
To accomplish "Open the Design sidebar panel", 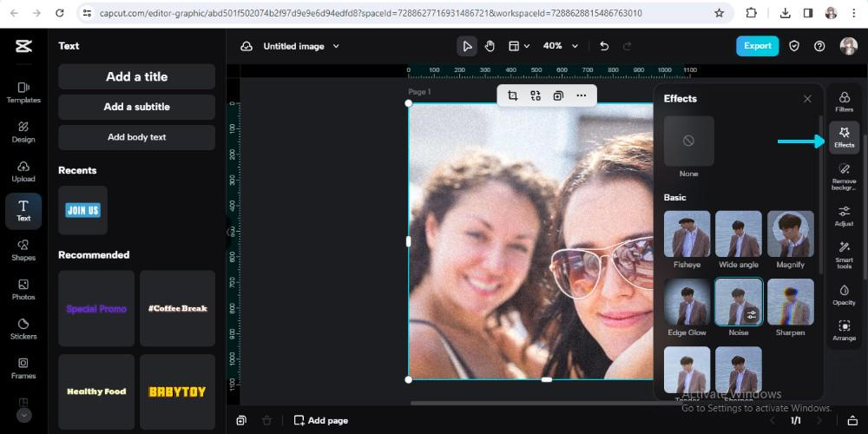I will [x=23, y=132].
